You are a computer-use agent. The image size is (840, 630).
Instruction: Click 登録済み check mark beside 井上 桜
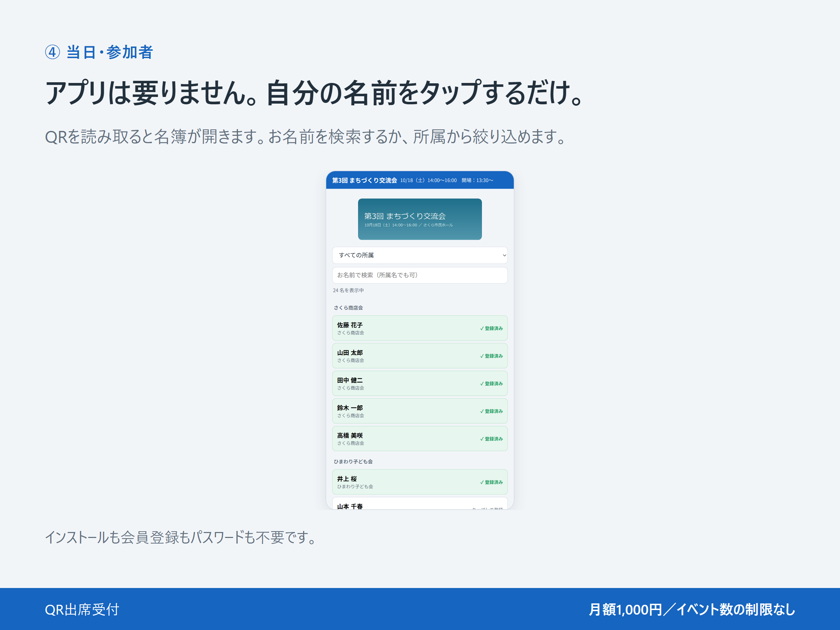pyautogui.click(x=491, y=482)
